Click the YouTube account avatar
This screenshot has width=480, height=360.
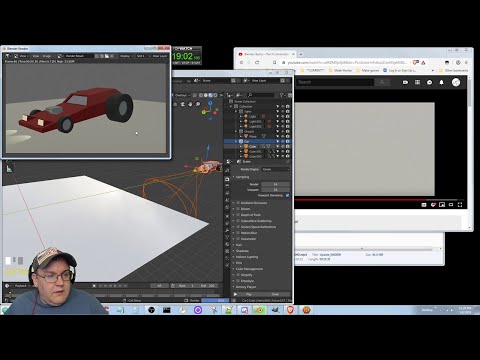456,82
